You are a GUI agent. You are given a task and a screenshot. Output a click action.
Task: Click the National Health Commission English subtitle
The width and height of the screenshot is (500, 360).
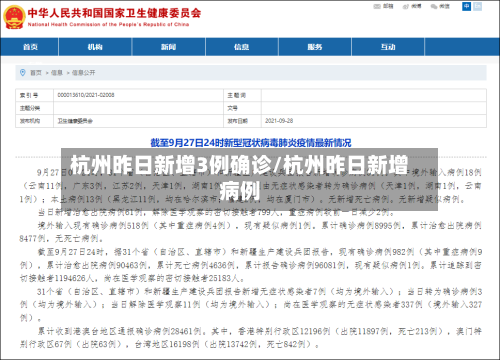click(108, 24)
